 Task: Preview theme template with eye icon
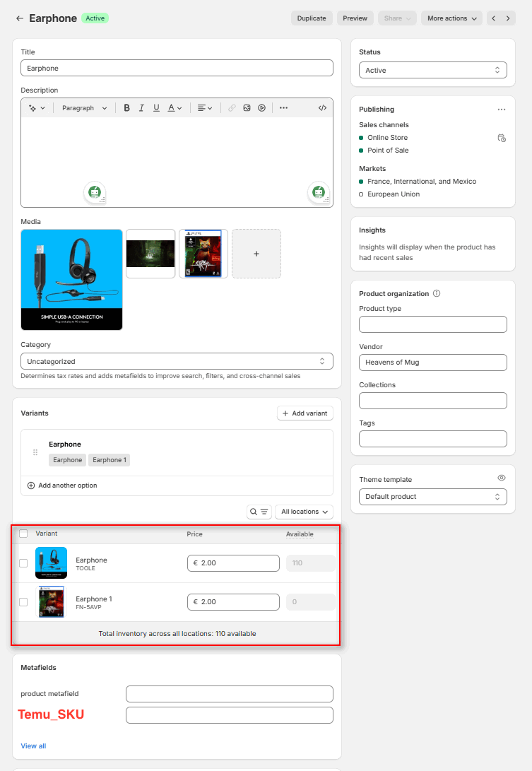coord(502,478)
